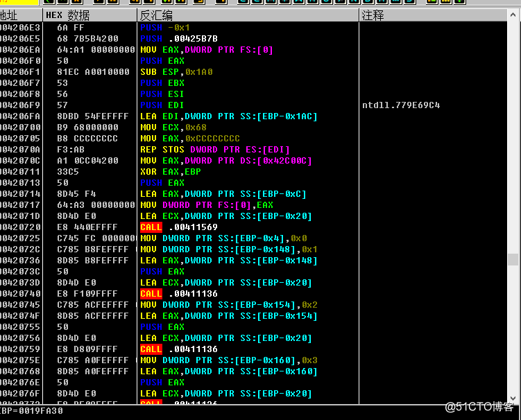Click hex bytes B8 CCCCCCCC

pyautogui.click(x=87, y=139)
